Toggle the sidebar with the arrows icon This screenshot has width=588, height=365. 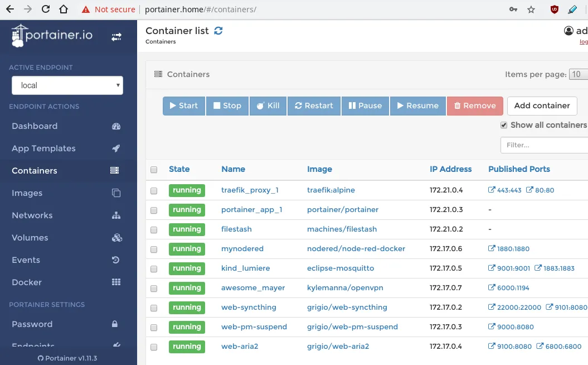(x=116, y=37)
